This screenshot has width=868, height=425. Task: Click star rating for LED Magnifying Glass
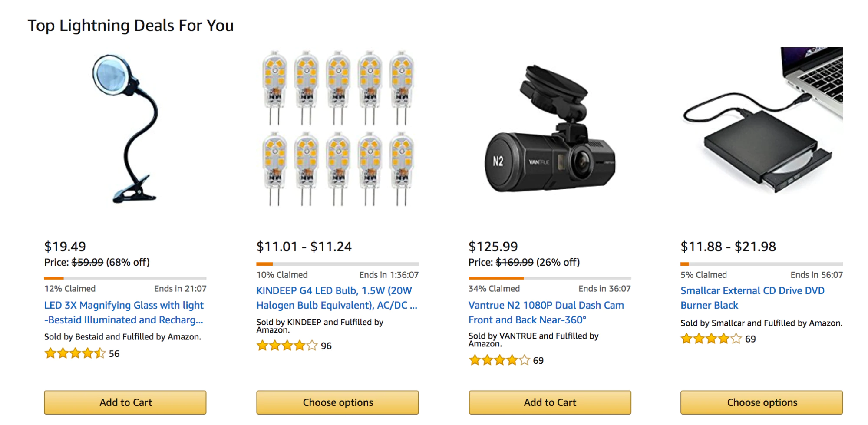pyautogui.click(x=75, y=353)
